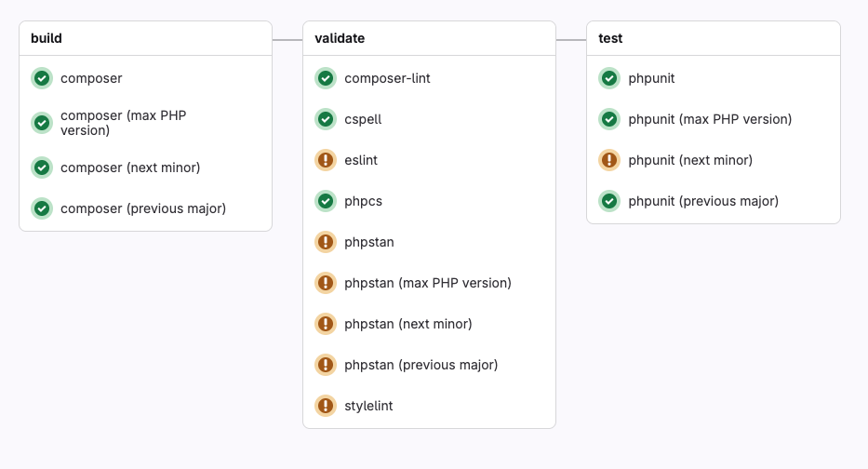Click the warning icon beside stylelint job

click(x=326, y=406)
